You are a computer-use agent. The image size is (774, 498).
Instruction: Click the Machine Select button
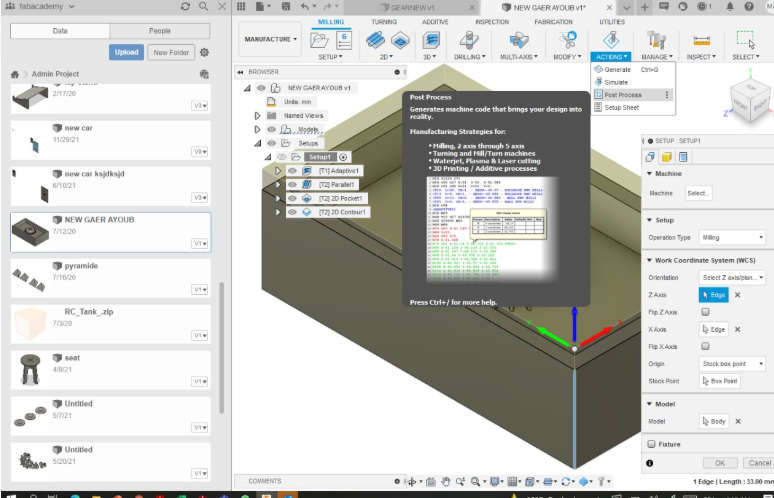point(698,193)
